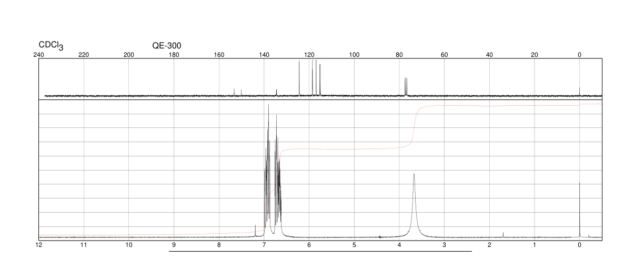Click the QE-300 instrument label
This screenshot has height=278, width=644.
click(x=167, y=45)
